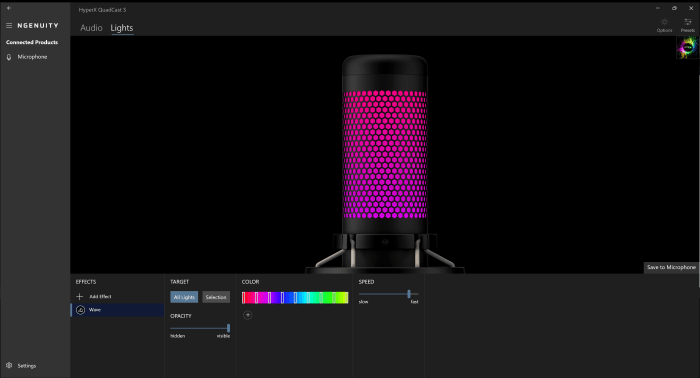Screen dimensions: 700x378
Task: Select the Wave effect entry
Action: 117,310
